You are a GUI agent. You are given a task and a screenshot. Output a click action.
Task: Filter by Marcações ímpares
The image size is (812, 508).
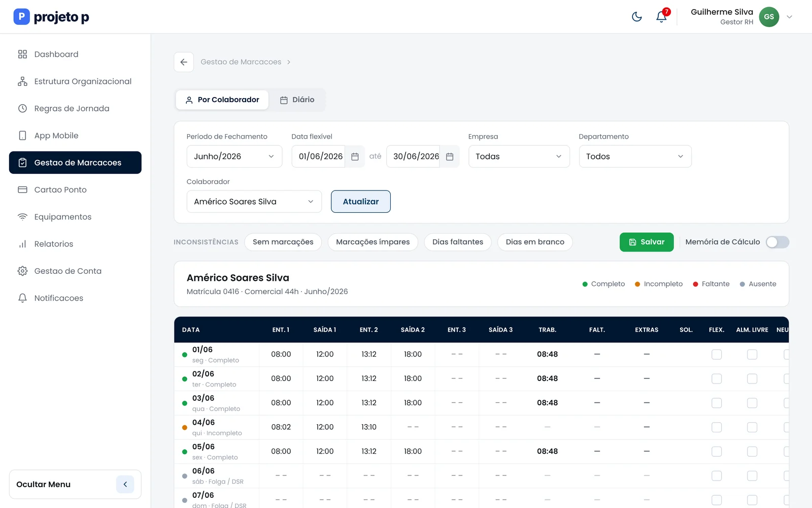(x=373, y=242)
